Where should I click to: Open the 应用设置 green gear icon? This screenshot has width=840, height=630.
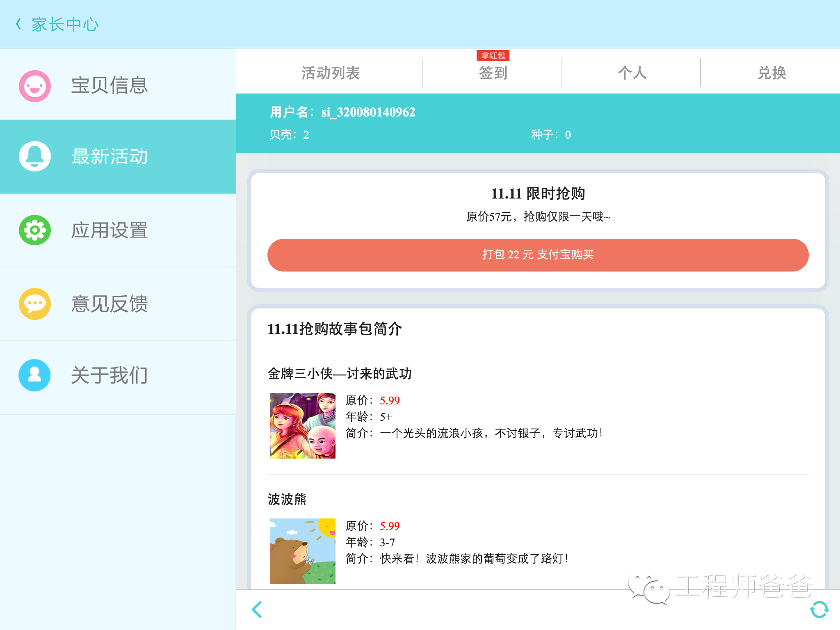(x=35, y=230)
